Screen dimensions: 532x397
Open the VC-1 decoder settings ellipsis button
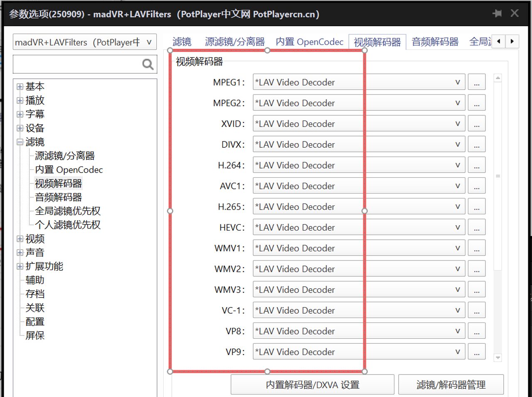(x=477, y=310)
